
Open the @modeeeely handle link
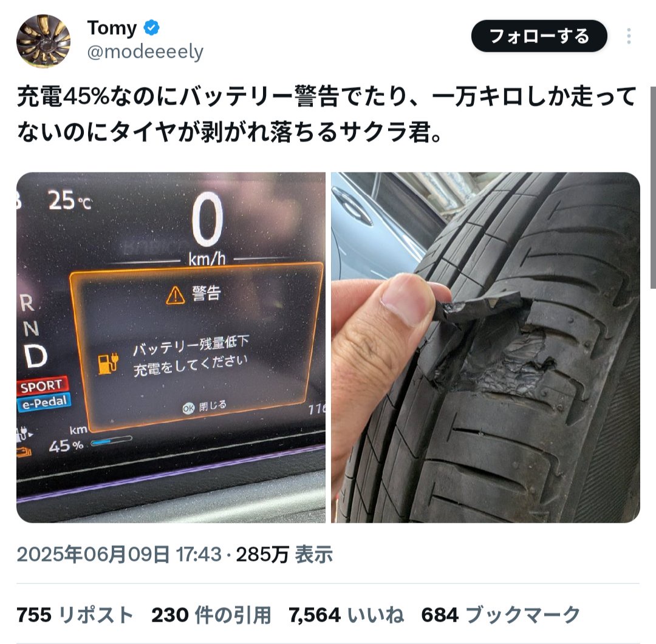click(145, 52)
